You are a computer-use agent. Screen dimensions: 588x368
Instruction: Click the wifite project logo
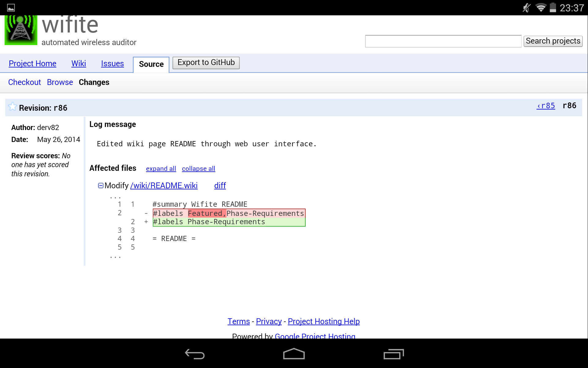tap(21, 30)
